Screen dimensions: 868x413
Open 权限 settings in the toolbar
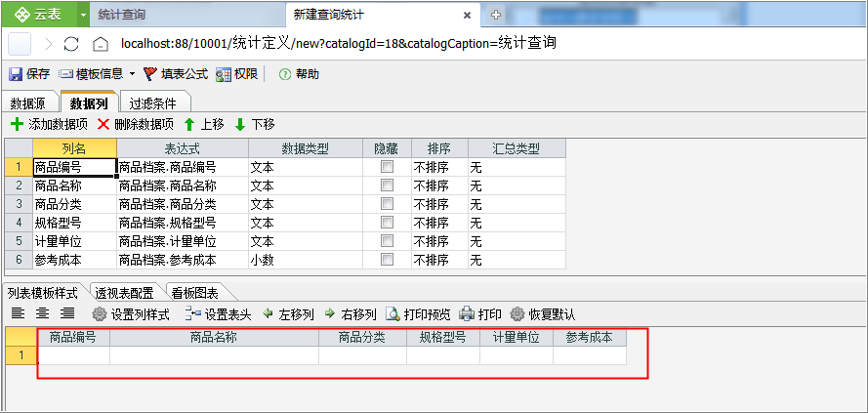(237, 74)
